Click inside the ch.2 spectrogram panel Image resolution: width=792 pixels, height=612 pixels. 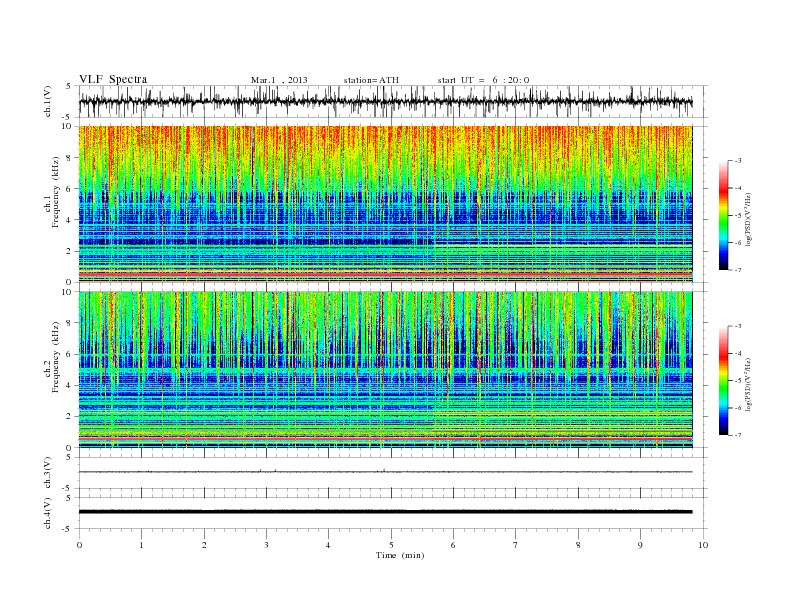386,370
